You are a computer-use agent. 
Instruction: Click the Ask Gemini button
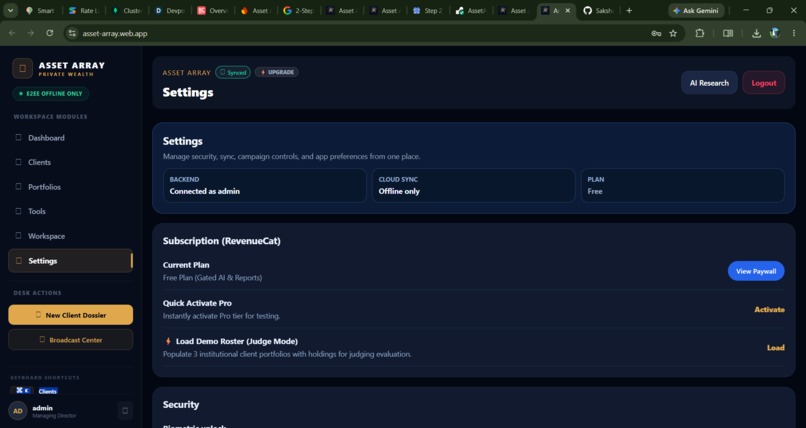click(x=696, y=10)
